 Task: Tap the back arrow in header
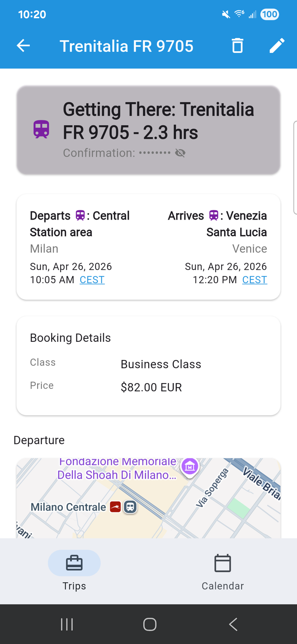[24, 46]
